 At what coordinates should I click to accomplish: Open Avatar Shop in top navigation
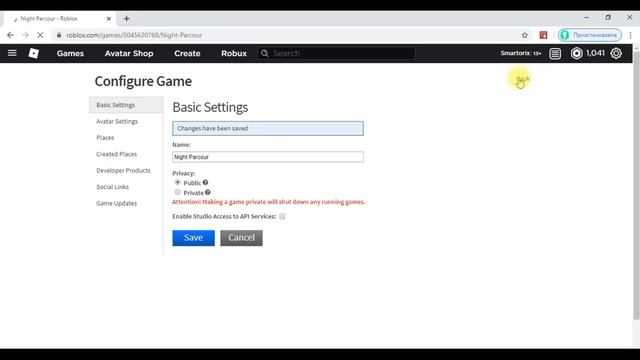click(x=129, y=53)
